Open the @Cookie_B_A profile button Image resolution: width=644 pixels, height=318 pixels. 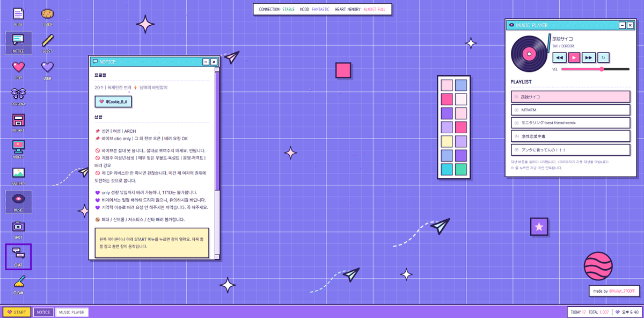coord(113,102)
